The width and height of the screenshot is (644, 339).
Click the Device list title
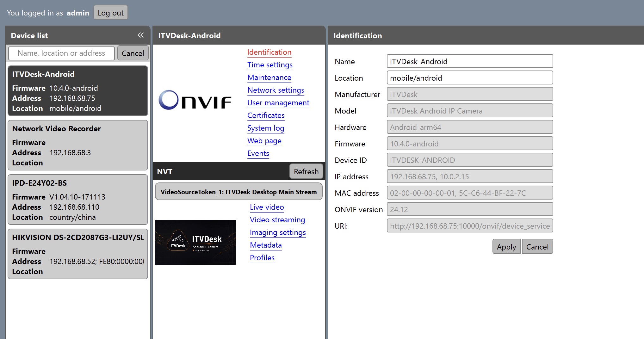29,35
